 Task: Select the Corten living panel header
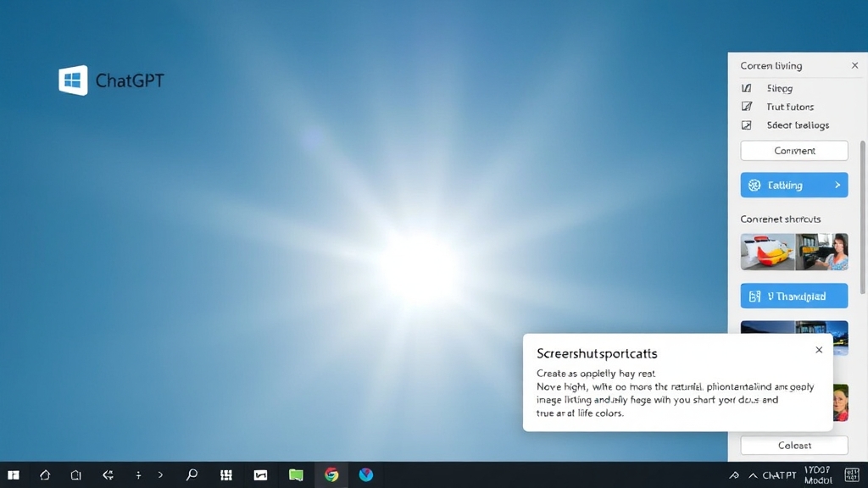point(771,65)
